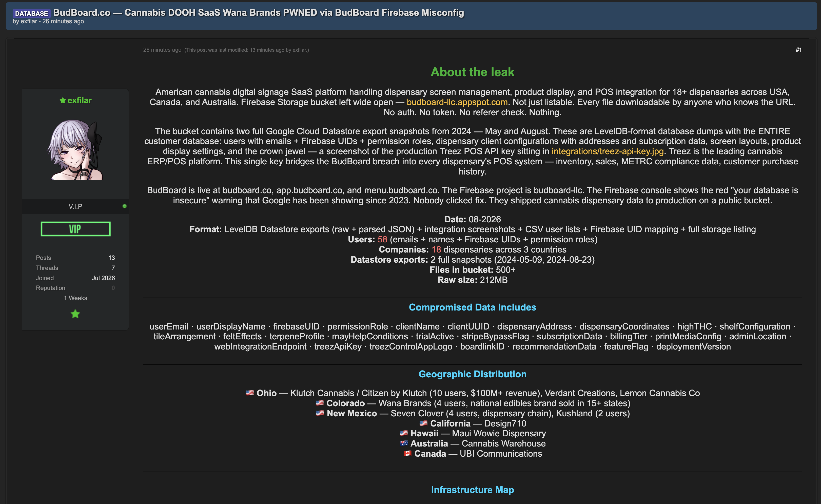Click the 'last modified: 13 minutes ago' note
821x504 pixels.
(x=247, y=50)
